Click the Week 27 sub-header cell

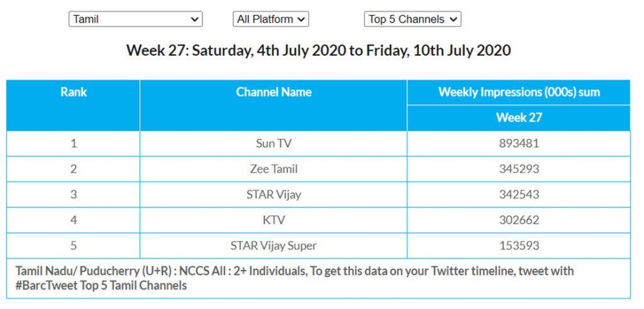519,117
